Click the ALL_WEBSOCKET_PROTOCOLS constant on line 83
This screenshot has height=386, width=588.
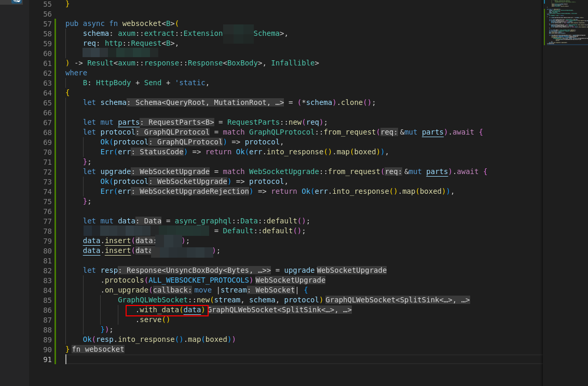coord(199,281)
